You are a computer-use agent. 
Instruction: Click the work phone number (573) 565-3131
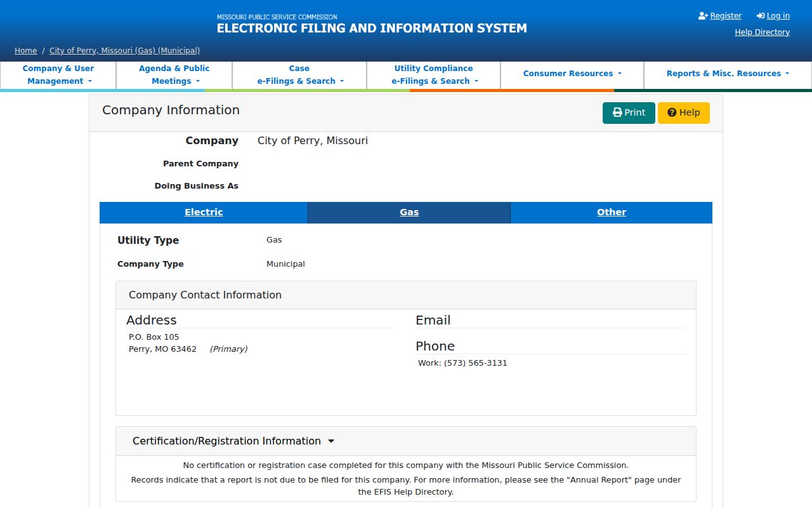476,363
